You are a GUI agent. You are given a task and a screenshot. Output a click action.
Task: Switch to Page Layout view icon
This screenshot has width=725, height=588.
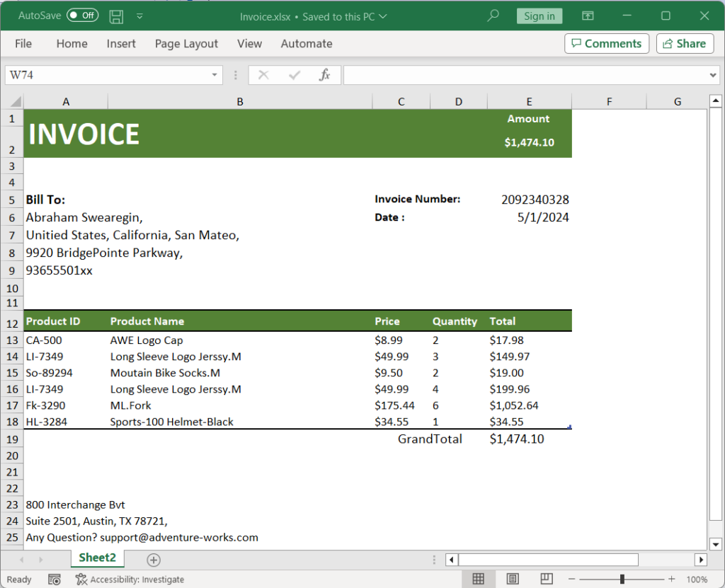[x=513, y=579]
